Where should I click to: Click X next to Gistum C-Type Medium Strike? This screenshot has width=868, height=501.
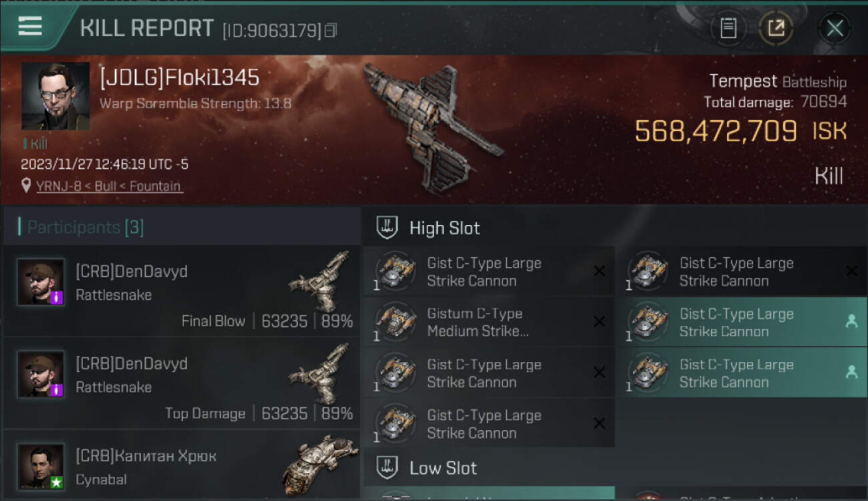pyautogui.click(x=599, y=322)
